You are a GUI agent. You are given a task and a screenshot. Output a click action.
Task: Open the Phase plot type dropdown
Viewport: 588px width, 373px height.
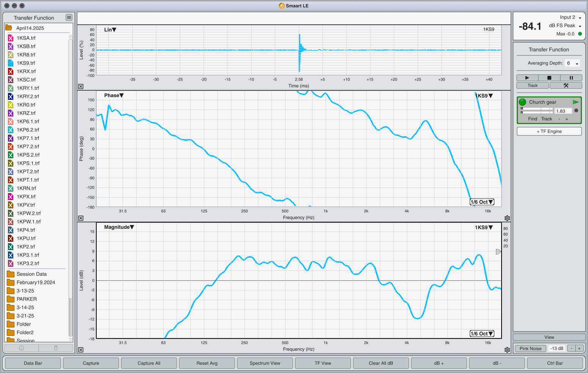pos(114,95)
